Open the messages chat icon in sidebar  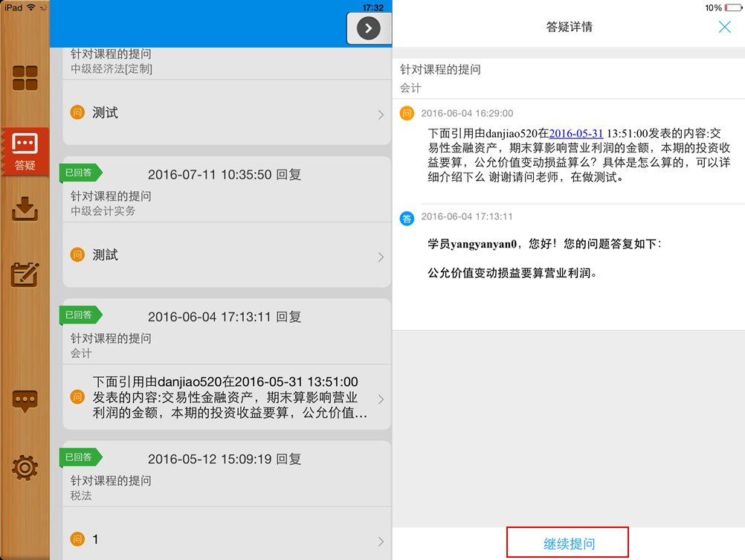25,399
